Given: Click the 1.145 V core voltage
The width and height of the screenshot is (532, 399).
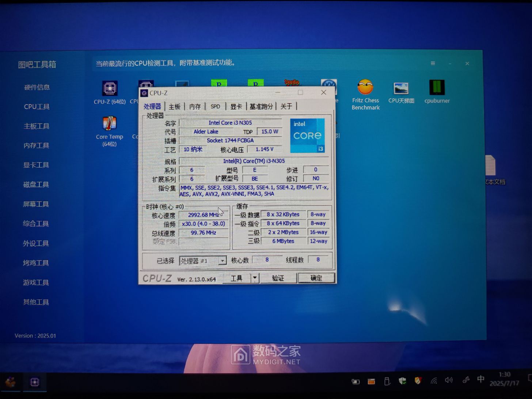Looking at the screenshot, I should (265, 149).
